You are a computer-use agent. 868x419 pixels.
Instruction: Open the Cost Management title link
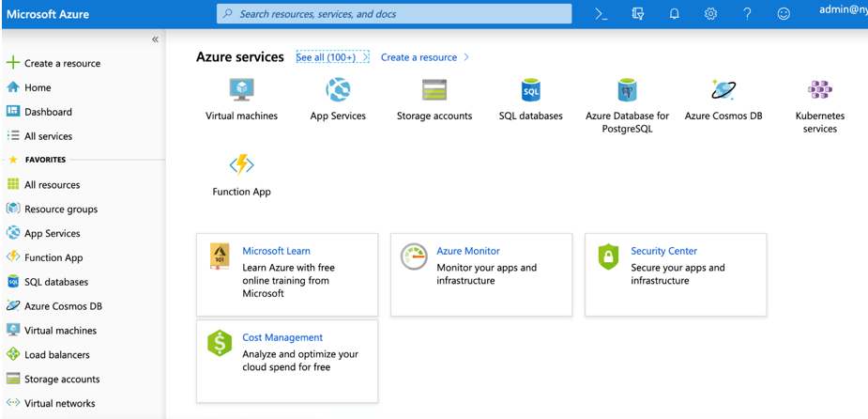[282, 337]
